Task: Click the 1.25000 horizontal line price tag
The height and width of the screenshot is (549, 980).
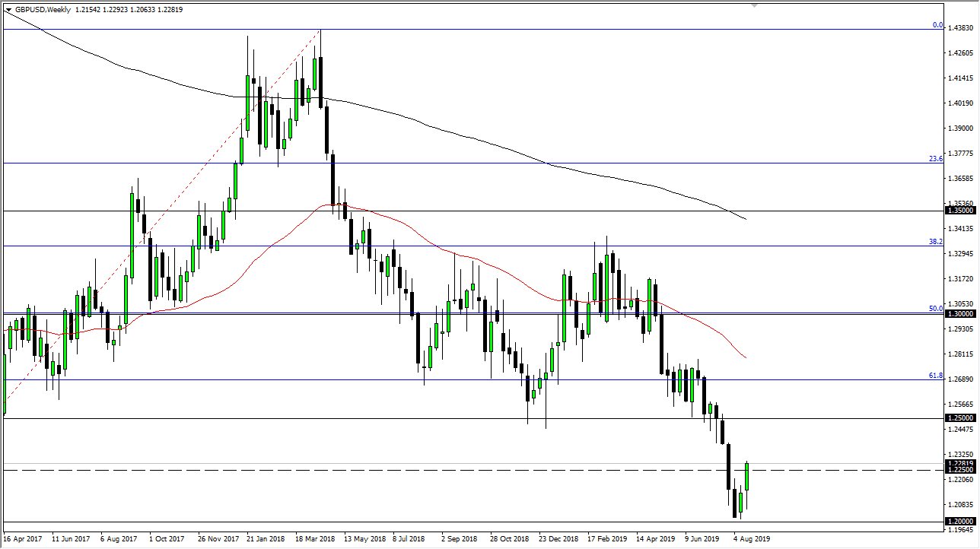Action: 960,418
